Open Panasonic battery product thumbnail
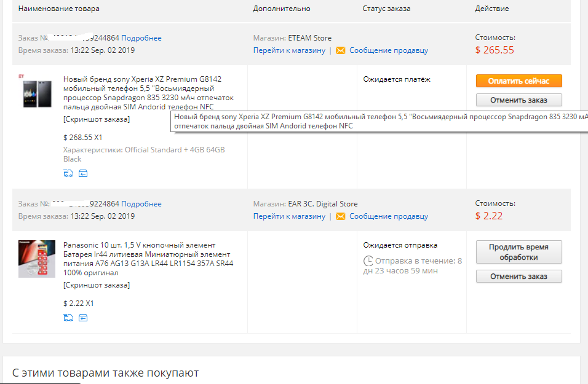Image resolution: width=588 pixels, height=384 pixels. [x=37, y=259]
